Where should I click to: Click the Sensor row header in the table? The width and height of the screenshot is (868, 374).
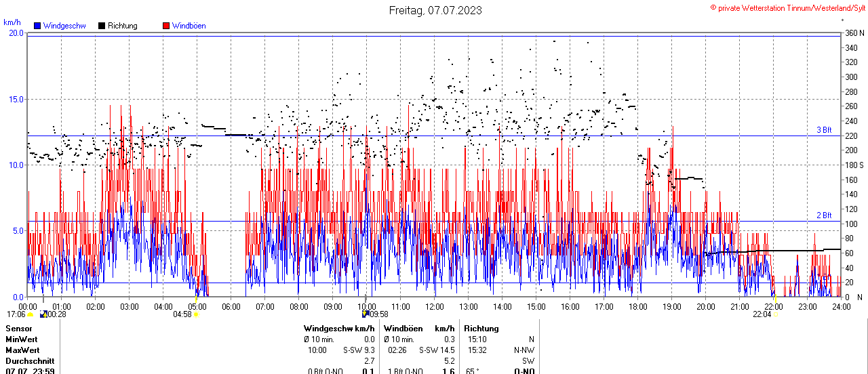tap(18, 329)
